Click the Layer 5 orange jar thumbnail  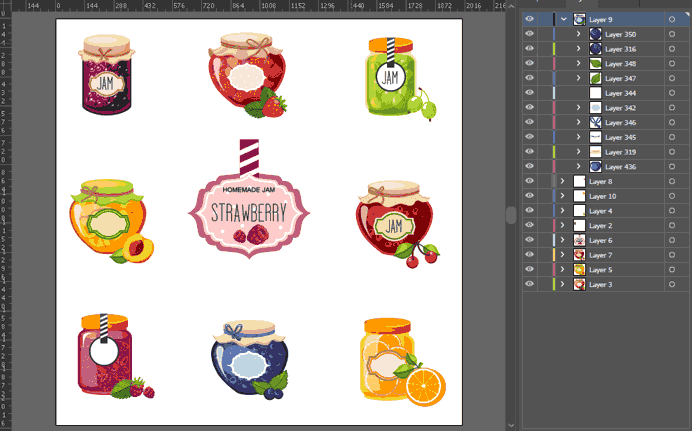(x=579, y=270)
